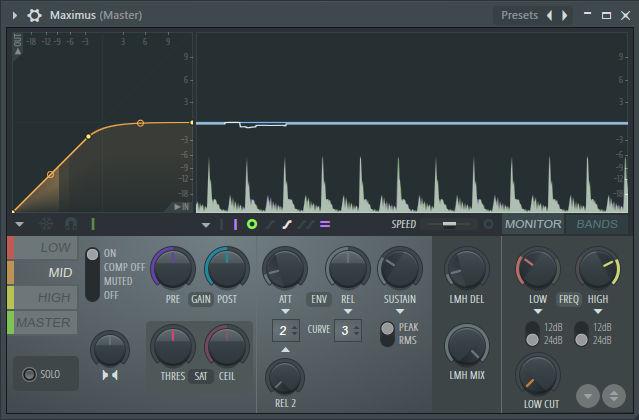Click the ATT envelope knob
This screenshot has width=639, height=420.
point(284,268)
